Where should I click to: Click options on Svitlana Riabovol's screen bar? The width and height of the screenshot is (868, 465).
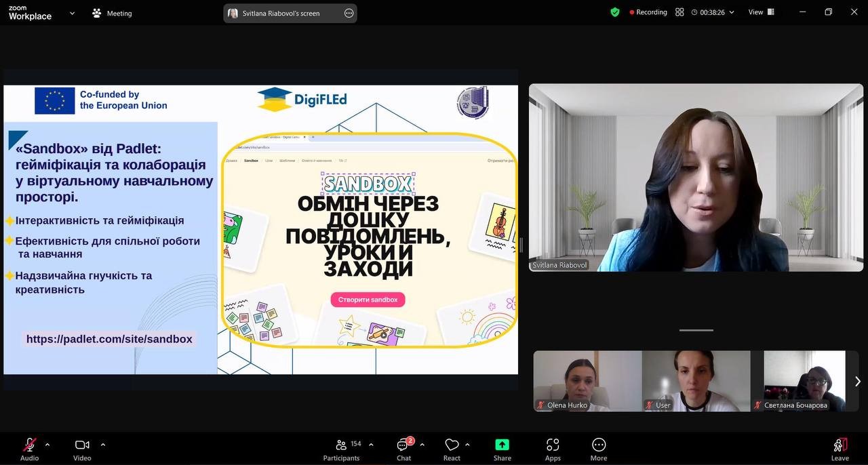[x=349, y=13]
